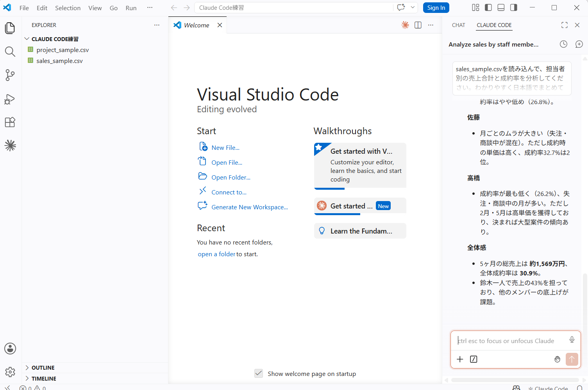Image resolution: width=588 pixels, height=390 pixels.
Task: Expand the OUTLINE section
Action: click(x=95, y=368)
